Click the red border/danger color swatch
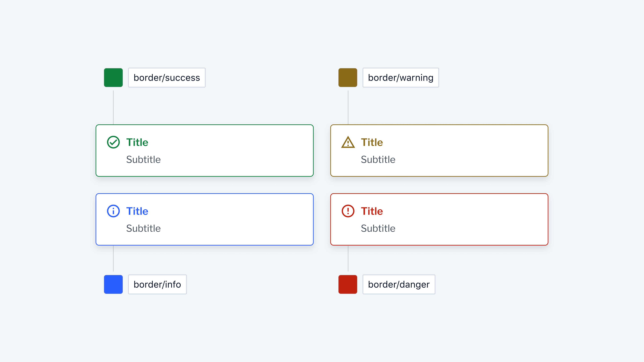 tap(347, 284)
